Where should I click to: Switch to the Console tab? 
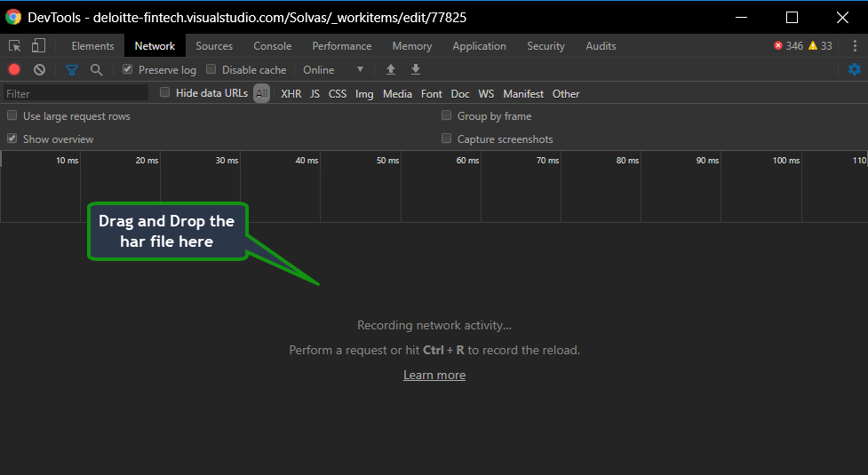click(273, 46)
